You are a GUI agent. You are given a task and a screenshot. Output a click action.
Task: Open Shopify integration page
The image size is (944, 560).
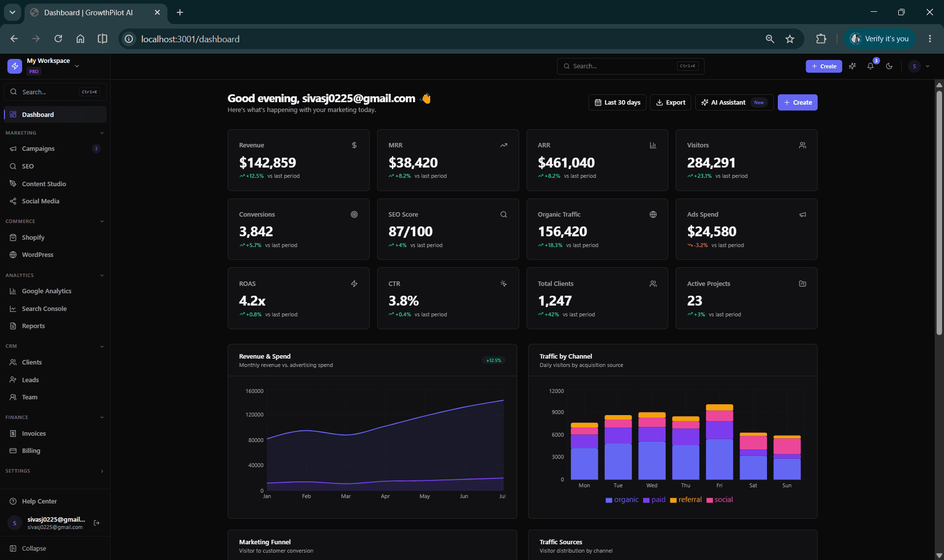(x=55, y=237)
